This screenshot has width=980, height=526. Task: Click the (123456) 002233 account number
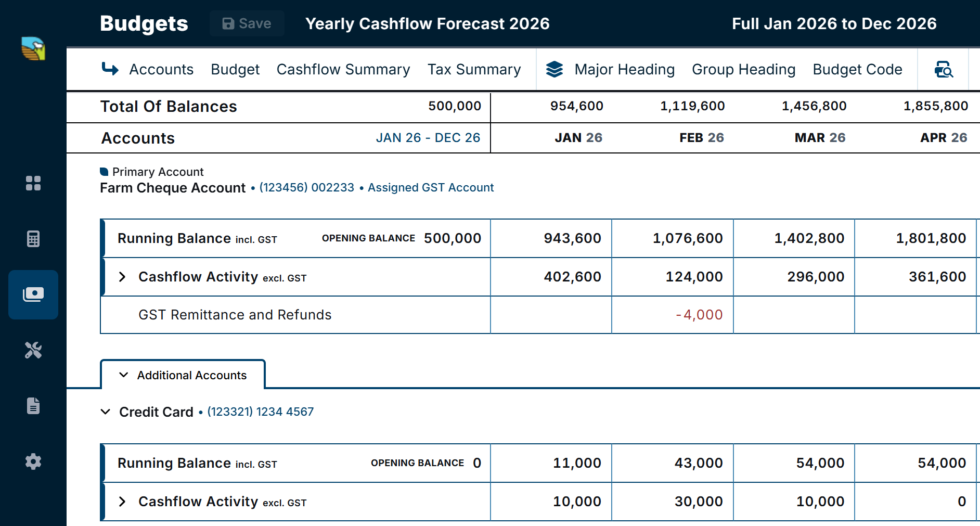coord(307,187)
